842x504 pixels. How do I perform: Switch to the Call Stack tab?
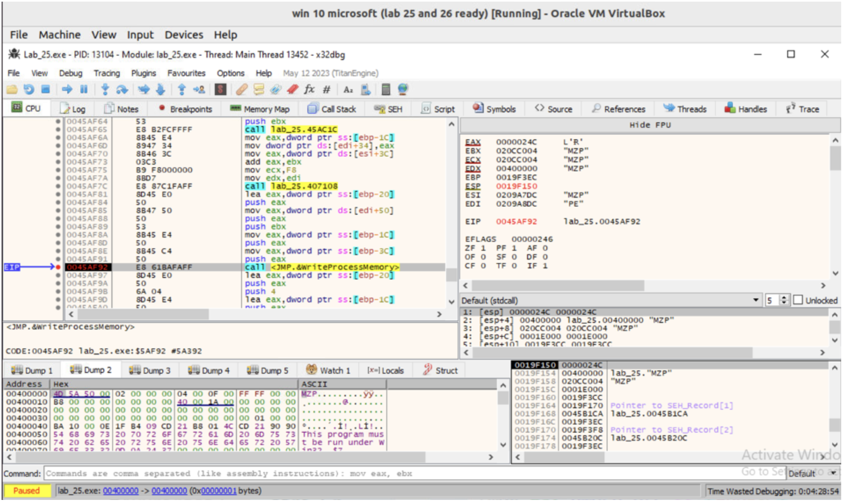click(x=332, y=109)
